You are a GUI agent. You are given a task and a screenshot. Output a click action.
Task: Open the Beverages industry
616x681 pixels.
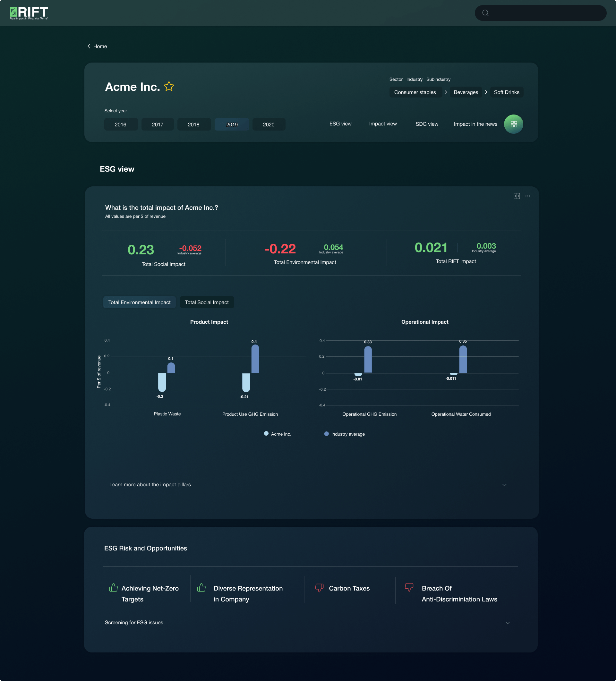[466, 92]
